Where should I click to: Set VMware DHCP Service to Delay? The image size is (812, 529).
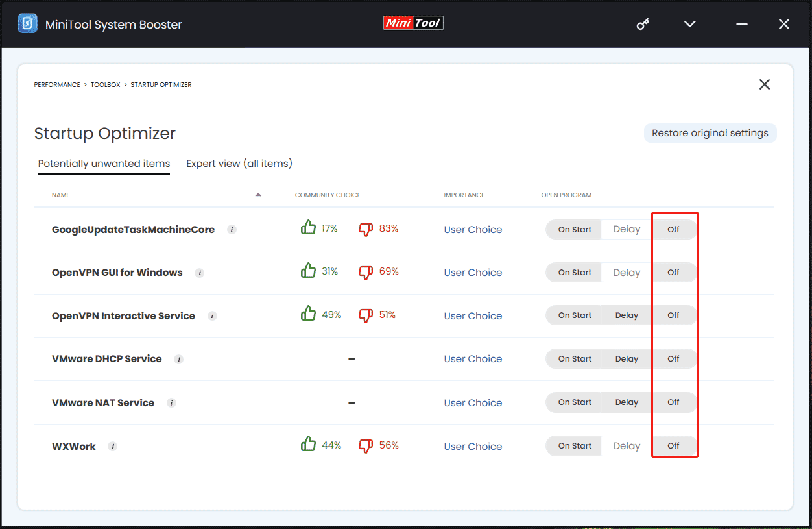coord(627,359)
